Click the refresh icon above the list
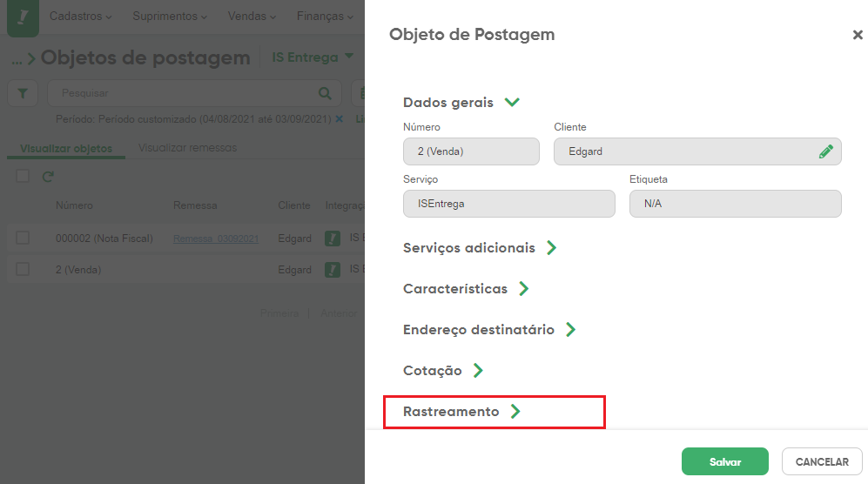 coord(48,177)
